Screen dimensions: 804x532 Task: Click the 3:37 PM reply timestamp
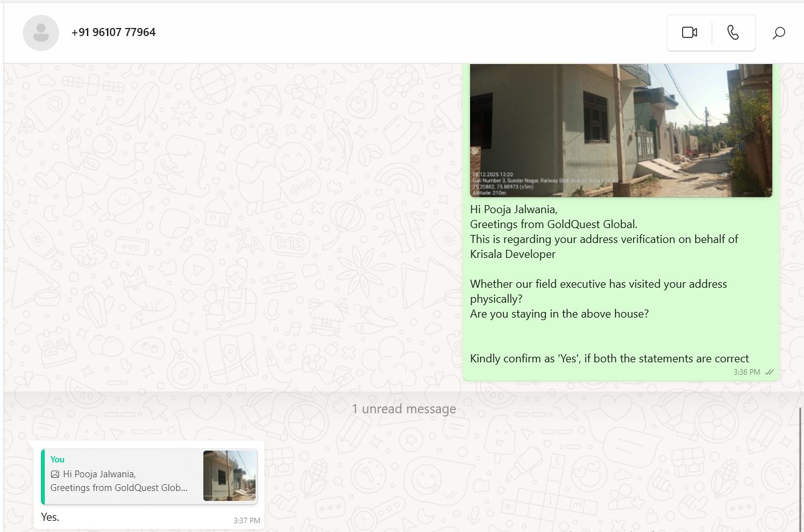click(247, 521)
